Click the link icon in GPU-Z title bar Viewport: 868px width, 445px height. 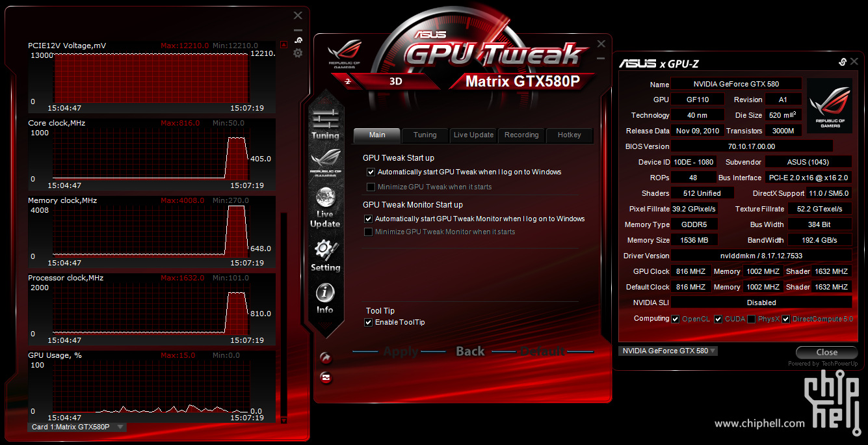pyautogui.click(x=842, y=62)
